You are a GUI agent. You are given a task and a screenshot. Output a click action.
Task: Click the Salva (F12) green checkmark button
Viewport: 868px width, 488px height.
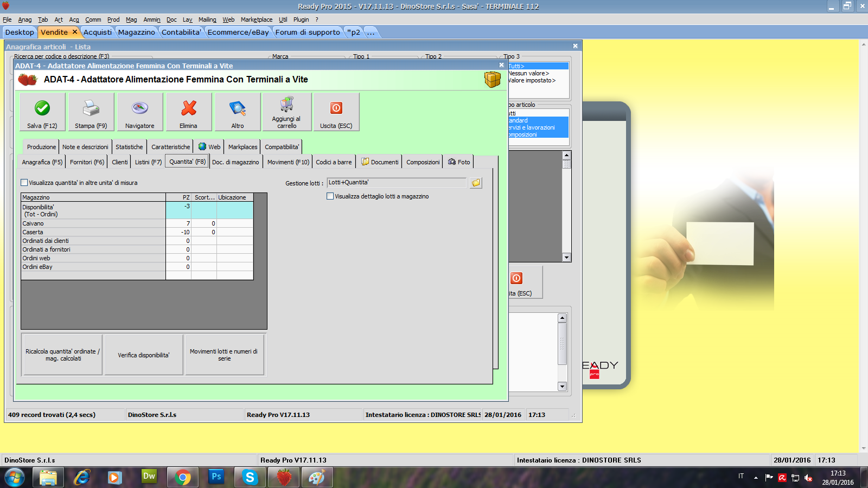click(x=42, y=112)
